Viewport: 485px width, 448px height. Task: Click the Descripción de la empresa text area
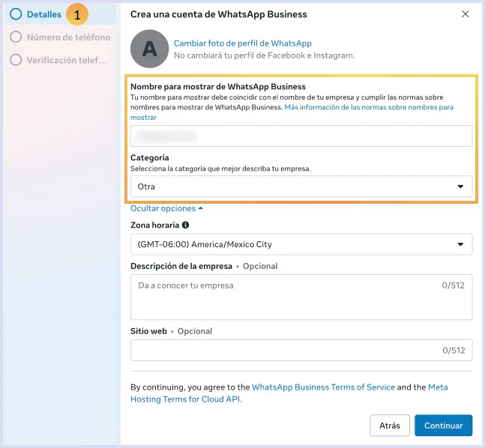pos(301,297)
